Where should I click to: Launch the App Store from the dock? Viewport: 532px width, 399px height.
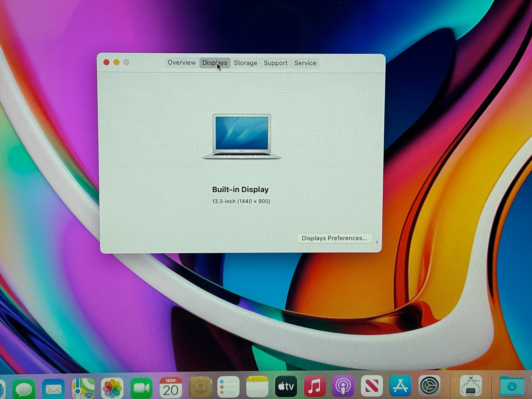coord(400,386)
